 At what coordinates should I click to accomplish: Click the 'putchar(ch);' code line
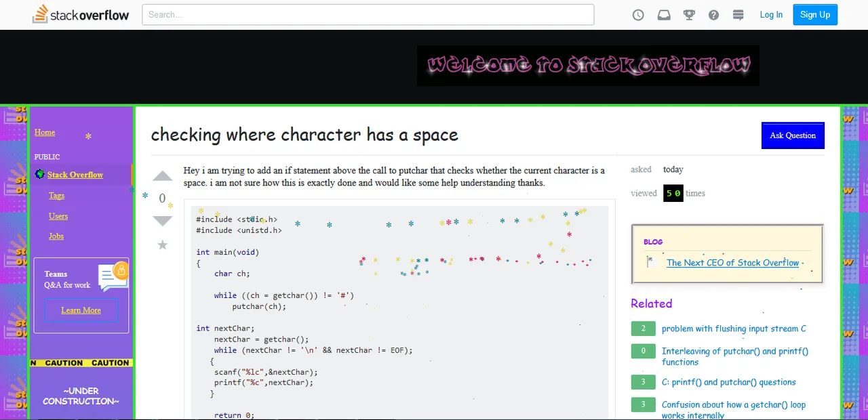[x=259, y=306]
